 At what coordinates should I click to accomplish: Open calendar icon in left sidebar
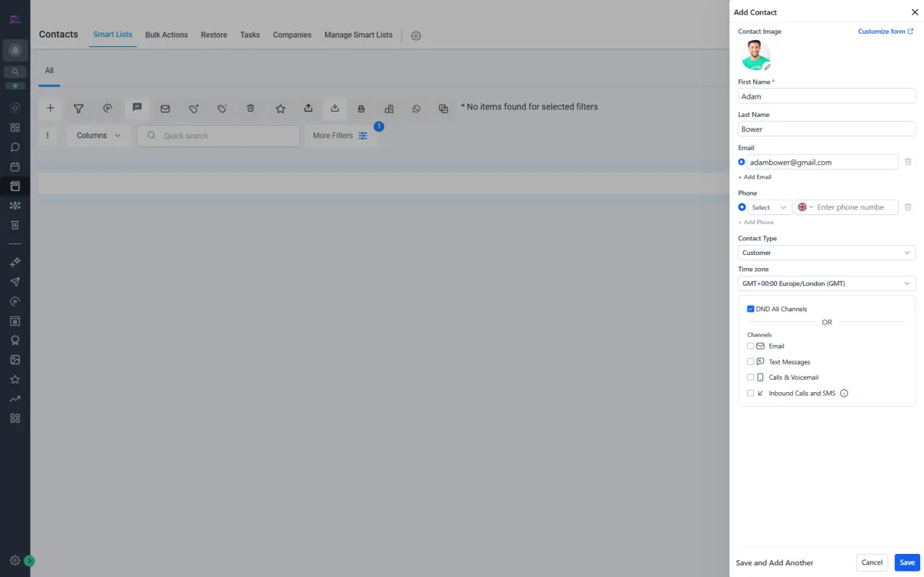click(x=15, y=166)
